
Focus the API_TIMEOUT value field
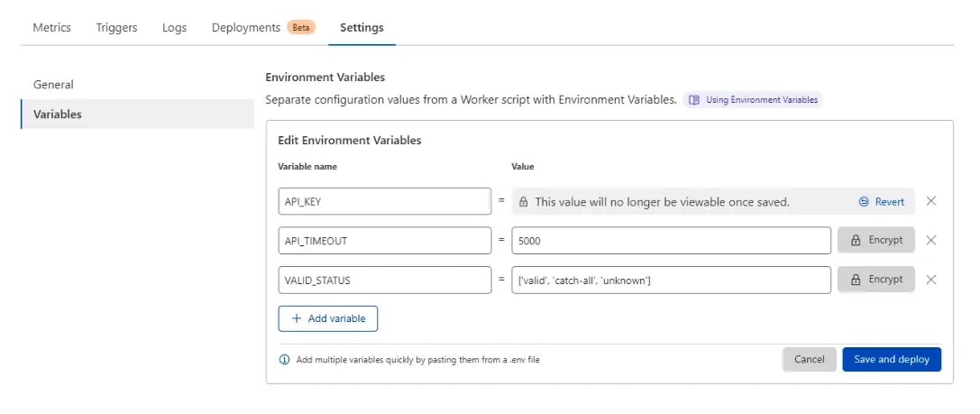[671, 240]
